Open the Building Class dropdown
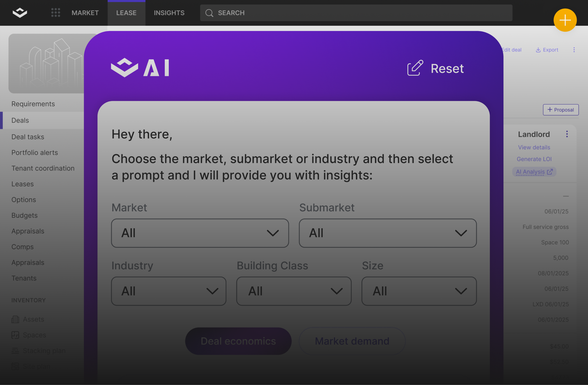This screenshot has width=588, height=385. pyautogui.click(x=294, y=291)
